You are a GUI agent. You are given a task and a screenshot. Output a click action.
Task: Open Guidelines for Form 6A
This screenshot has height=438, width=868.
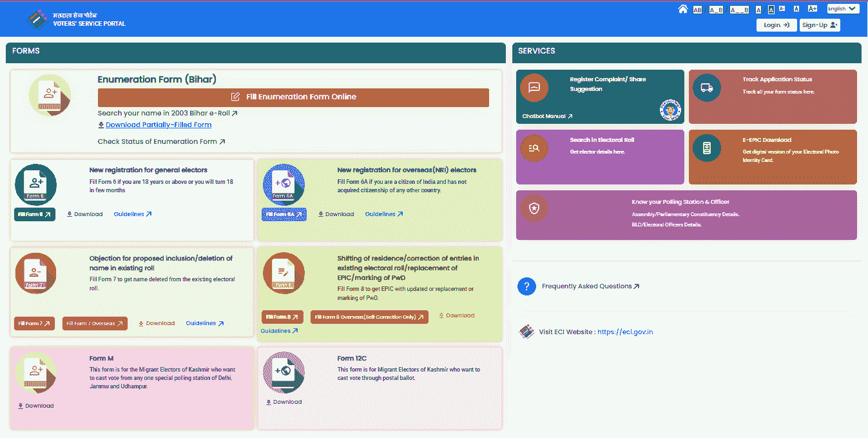pyautogui.click(x=384, y=214)
